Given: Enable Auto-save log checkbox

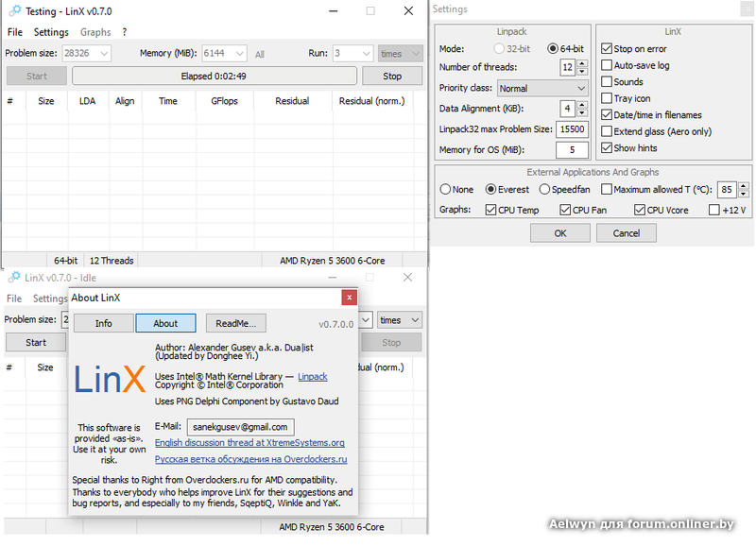Looking at the screenshot, I should (607, 65).
